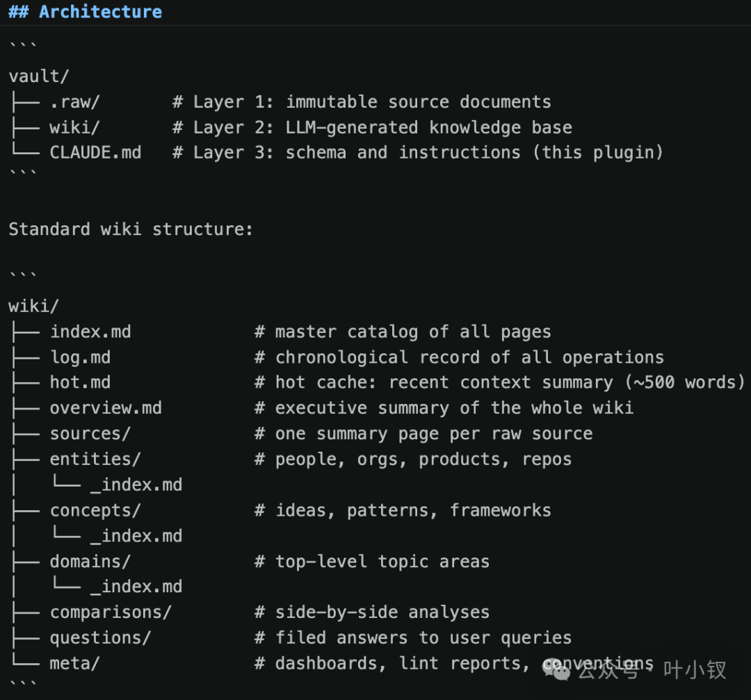751x700 pixels.
Task: Click the "log.md" file entry
Action: coord(81,357)
